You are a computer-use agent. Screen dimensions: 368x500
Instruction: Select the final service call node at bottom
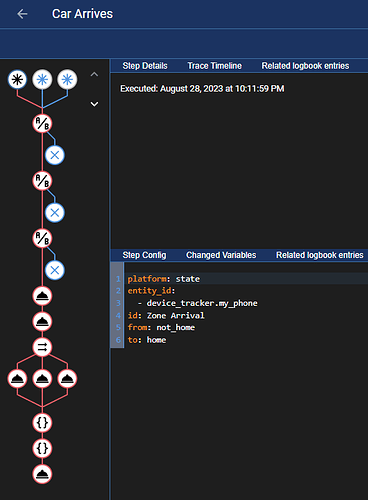point(42,474)
